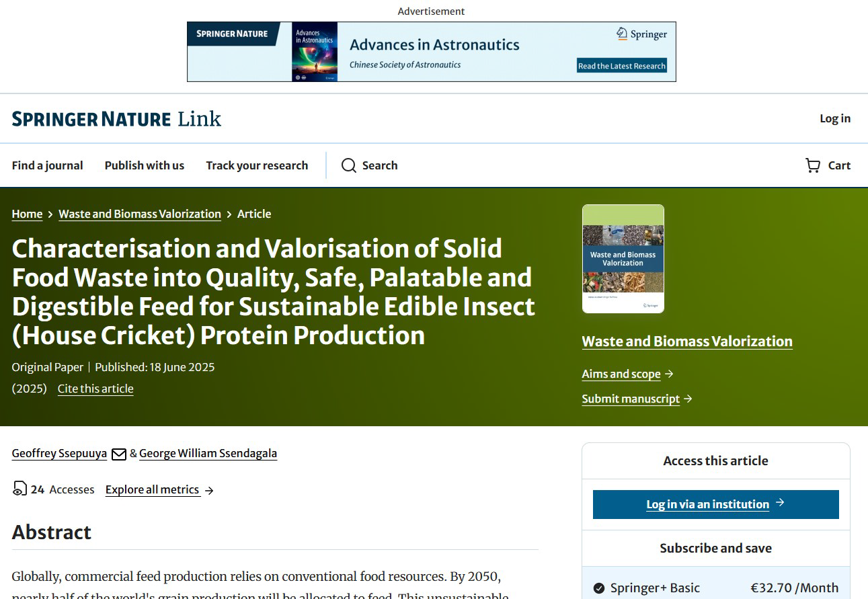Screen dimensions: 868x599
Task: Open the shopping cart icon
Action: coord(813,165)
